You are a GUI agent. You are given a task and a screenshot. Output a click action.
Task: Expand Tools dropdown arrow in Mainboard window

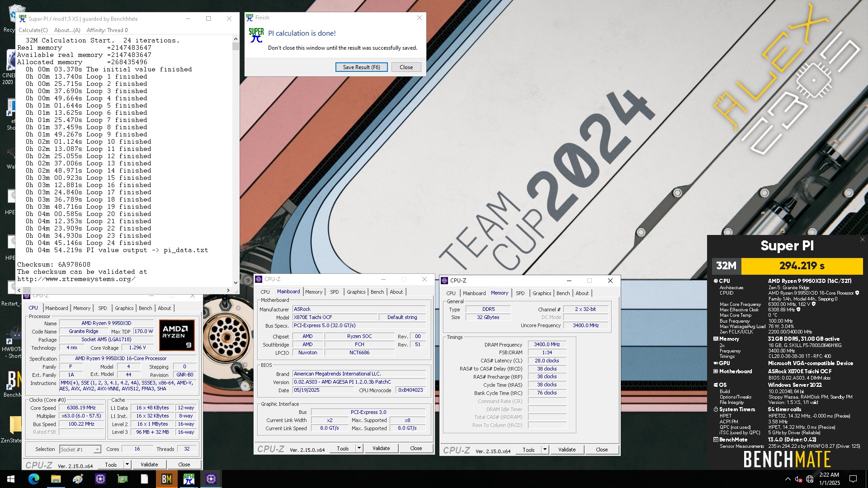pyautogui.click(x=359, y=448)
